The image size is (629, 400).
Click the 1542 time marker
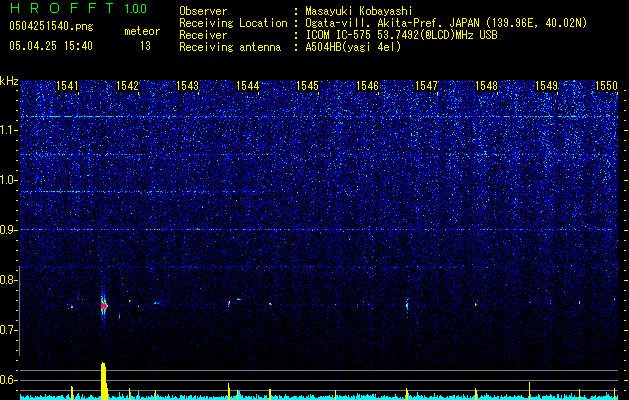point(127,86)
